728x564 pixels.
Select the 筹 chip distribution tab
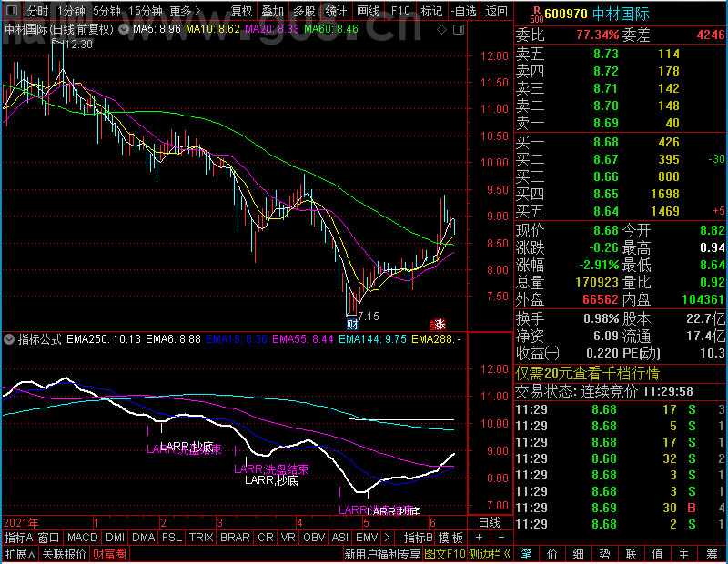[713, 554]
